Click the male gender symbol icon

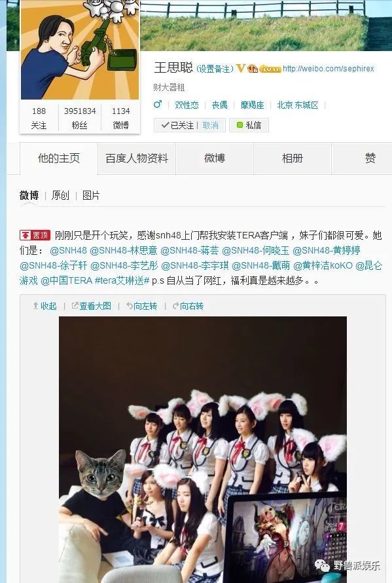158,104
